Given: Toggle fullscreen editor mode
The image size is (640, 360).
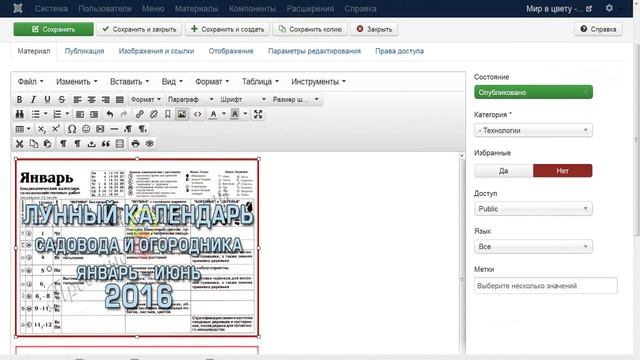Looking at the screenshot, I should [258, 114].
